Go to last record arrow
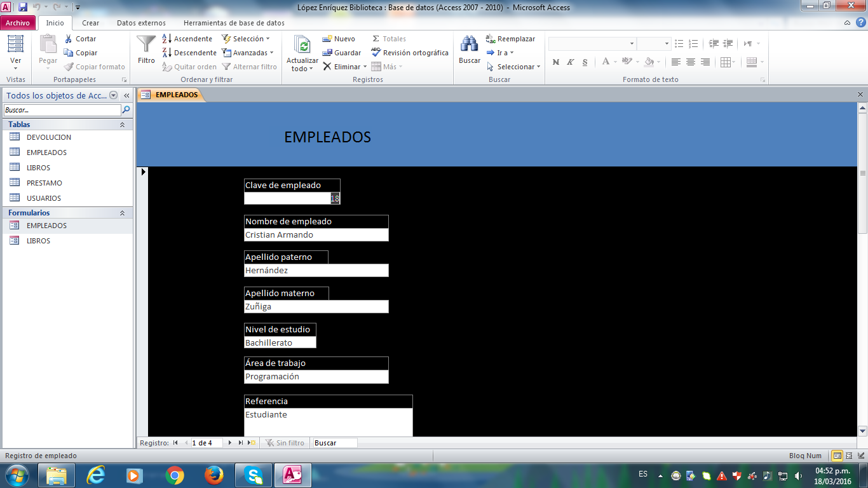868x488 pixels. (241, 443)
